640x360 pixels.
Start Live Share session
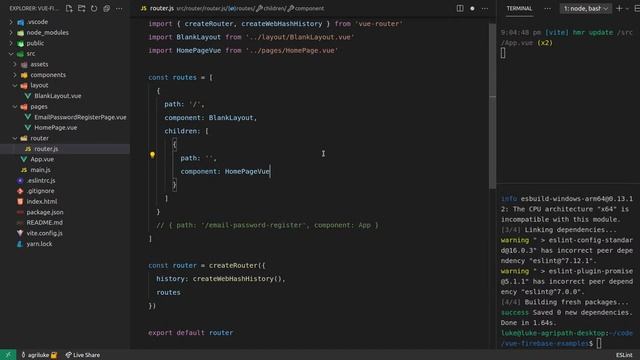coord(83,355)
